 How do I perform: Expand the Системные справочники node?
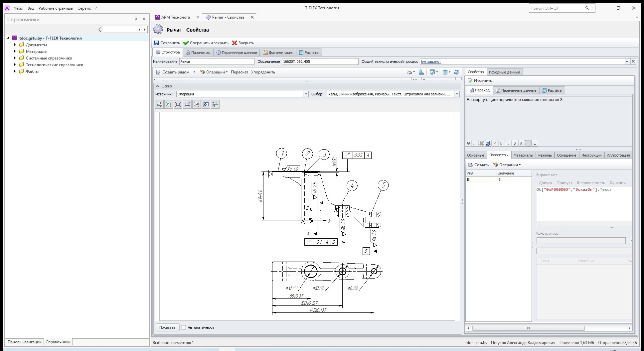(x=15, y=58)
